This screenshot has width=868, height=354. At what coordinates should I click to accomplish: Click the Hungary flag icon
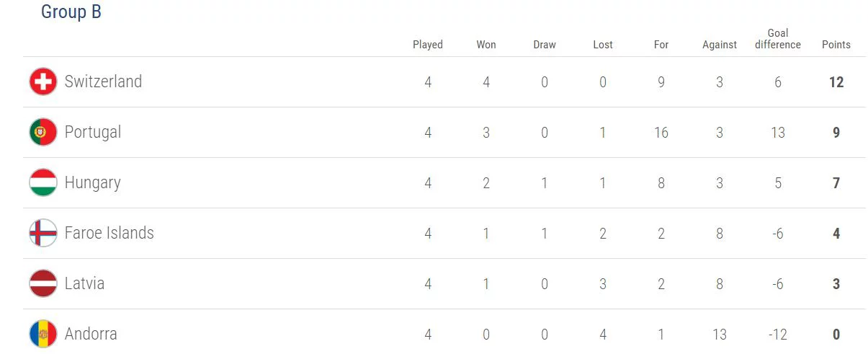pos(43,183)
